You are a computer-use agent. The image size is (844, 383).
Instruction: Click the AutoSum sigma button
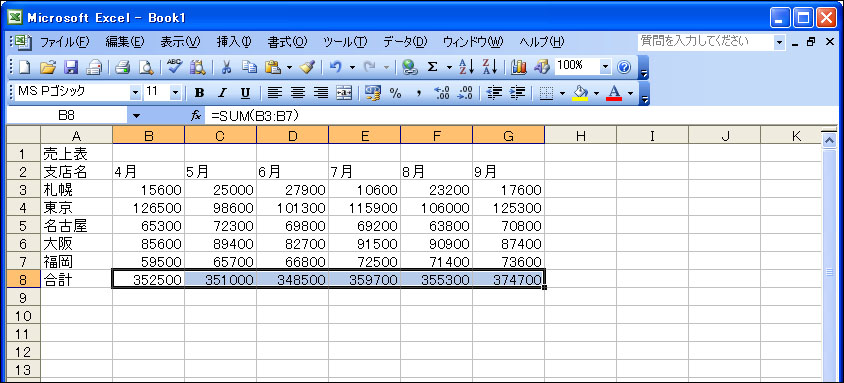click(432, 67)
